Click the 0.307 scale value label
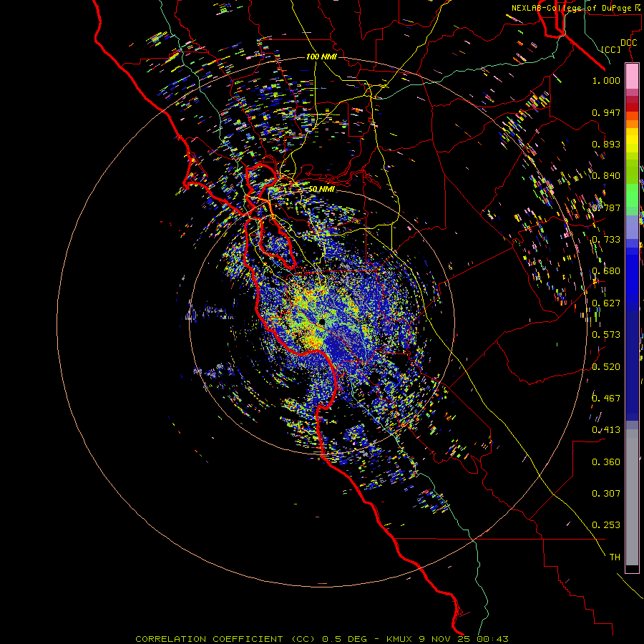The image size is (644, 644). pos(606,494)
